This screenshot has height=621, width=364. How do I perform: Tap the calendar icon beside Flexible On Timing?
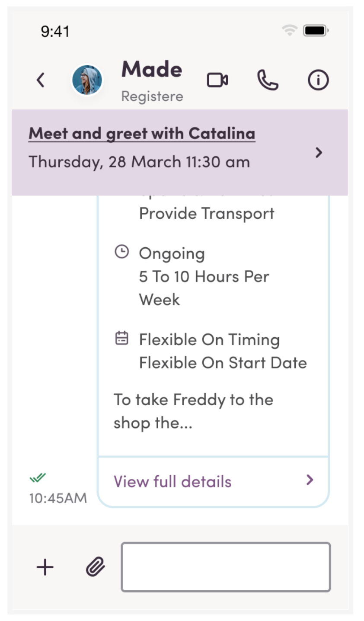click(x=122, y=338)
